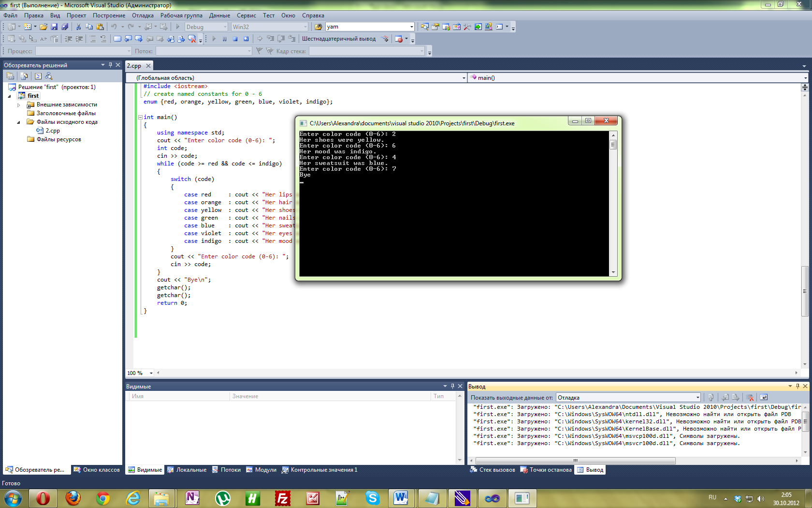
Task: Open the Properties Window icon
Action: coord(435,27)
